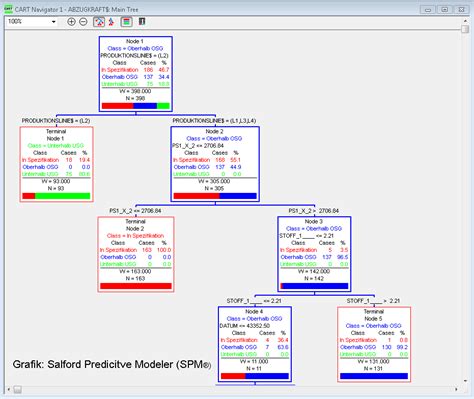This screenshot has width=474, height=399.
Task: Select Node 4 with DATUM split
Action: tap(255, 344)
